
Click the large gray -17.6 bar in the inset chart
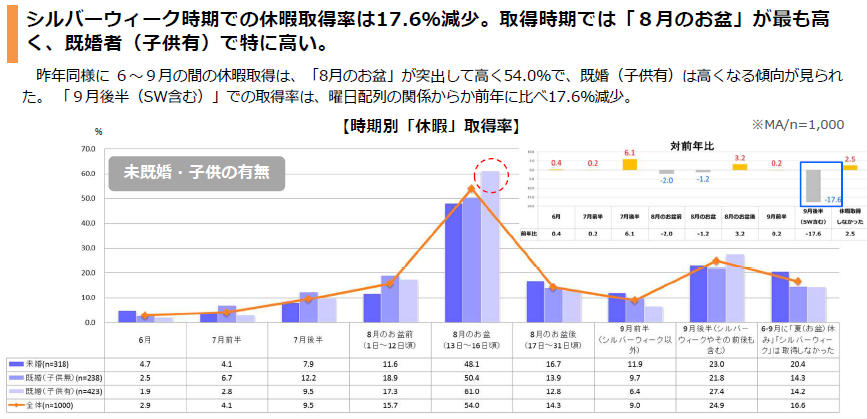coord(812,186)
